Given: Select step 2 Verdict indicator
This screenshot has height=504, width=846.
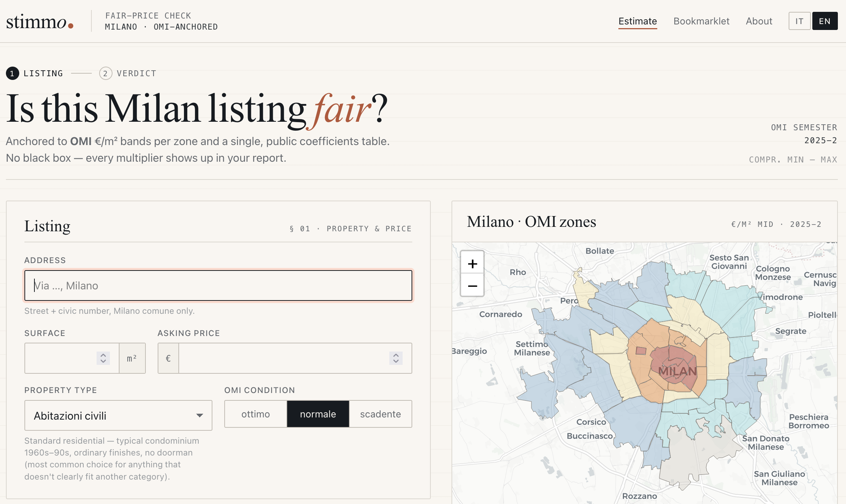Looking at the screenshot, I should (128, 73).
